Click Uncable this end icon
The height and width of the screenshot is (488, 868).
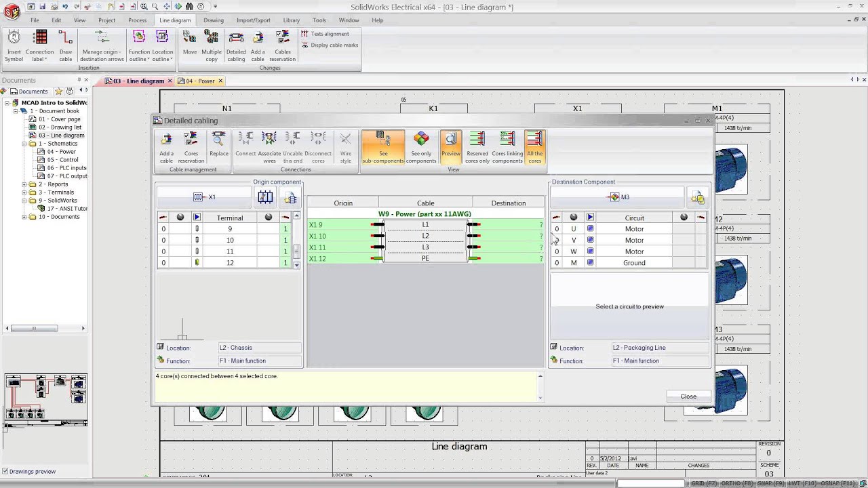point(292,147)
